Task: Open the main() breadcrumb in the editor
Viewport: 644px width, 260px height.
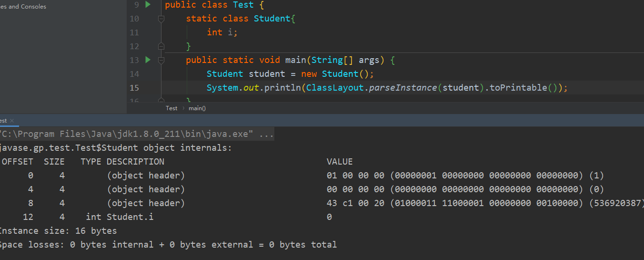Action: [197, 108]
